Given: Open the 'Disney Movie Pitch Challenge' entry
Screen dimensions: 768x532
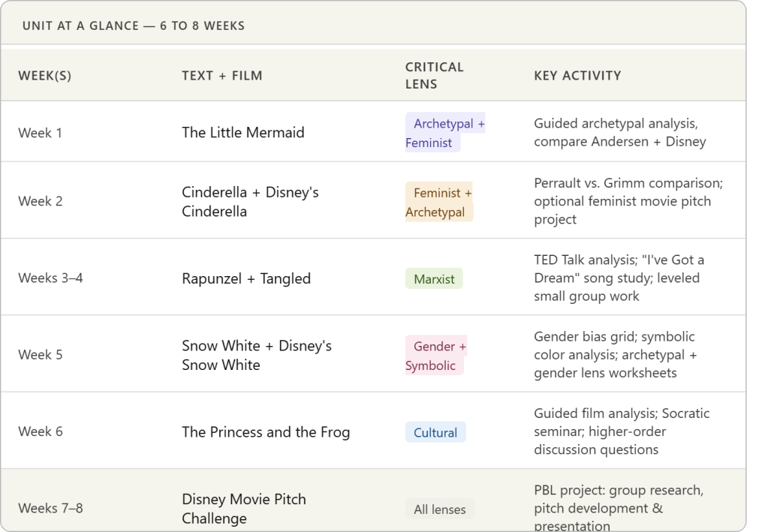Looking at the screenshot, I should coord(244,509).
